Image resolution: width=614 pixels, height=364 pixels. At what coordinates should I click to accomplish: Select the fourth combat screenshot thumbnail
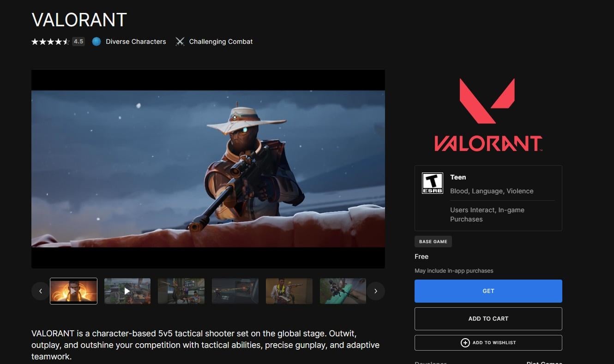coord(235,291)
